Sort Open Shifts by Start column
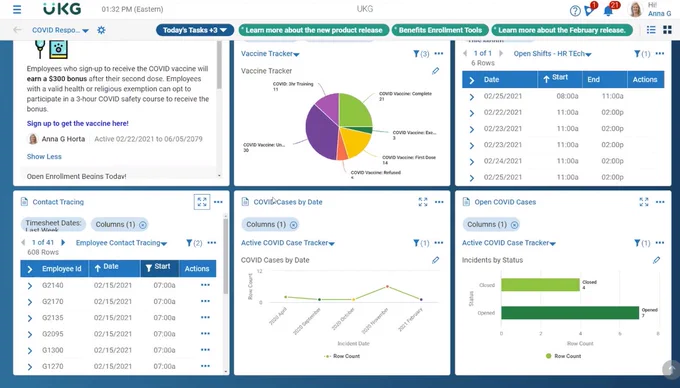Image resolution: width=680 pixels, height=388 pixels. [x=559, y=79]
